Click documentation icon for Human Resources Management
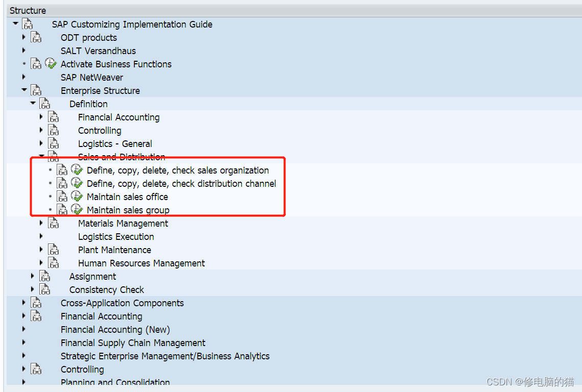This screenshot has width=582, height=392. (x=54, y=263)
